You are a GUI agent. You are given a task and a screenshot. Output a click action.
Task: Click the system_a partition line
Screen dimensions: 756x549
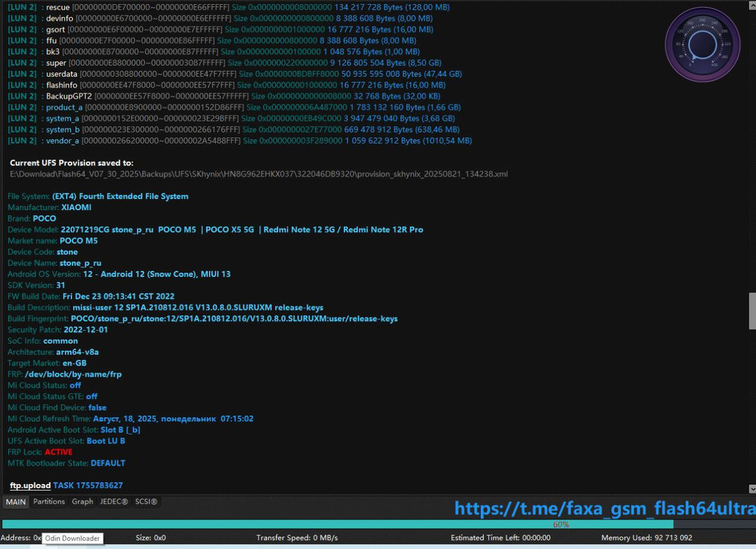231,118
